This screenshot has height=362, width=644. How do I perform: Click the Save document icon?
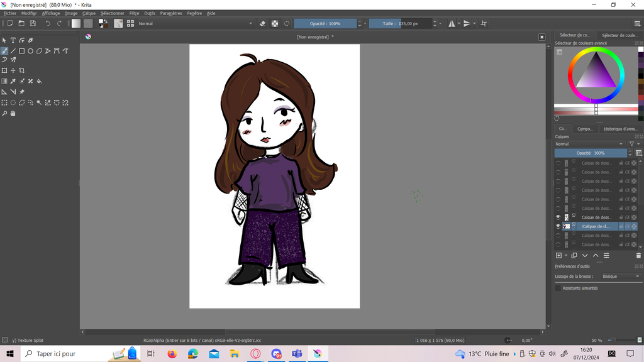point(33,23)
